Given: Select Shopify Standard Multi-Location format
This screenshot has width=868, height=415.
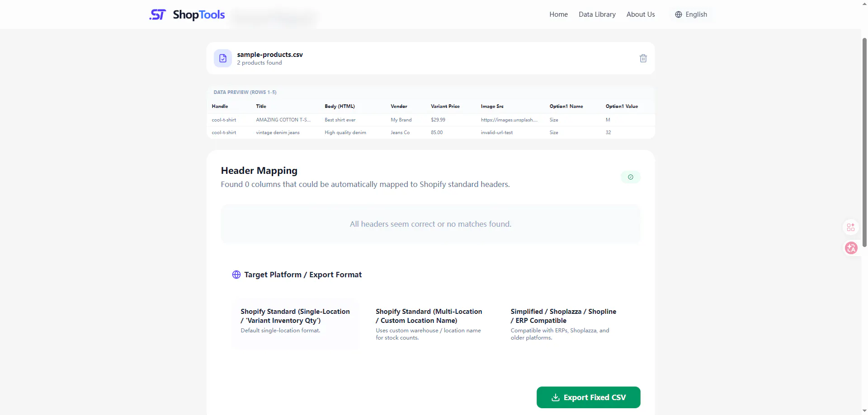Looking at the screenshot, I should 430,323.
